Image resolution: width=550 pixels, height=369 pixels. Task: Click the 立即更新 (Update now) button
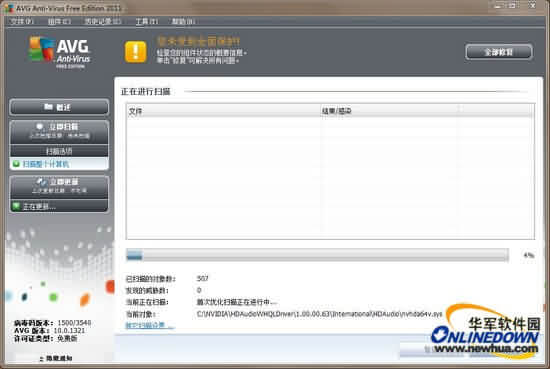point(59,186)
